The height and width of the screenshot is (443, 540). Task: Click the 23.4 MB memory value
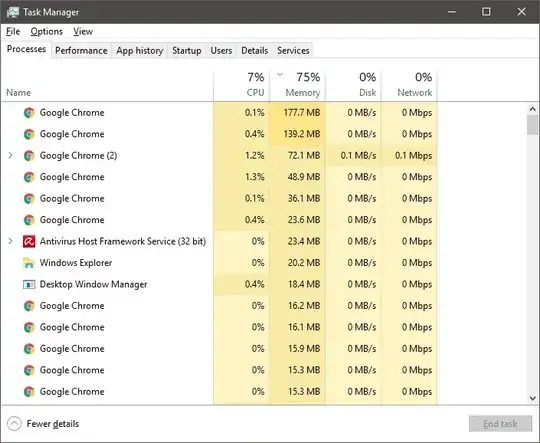[304, 241]
